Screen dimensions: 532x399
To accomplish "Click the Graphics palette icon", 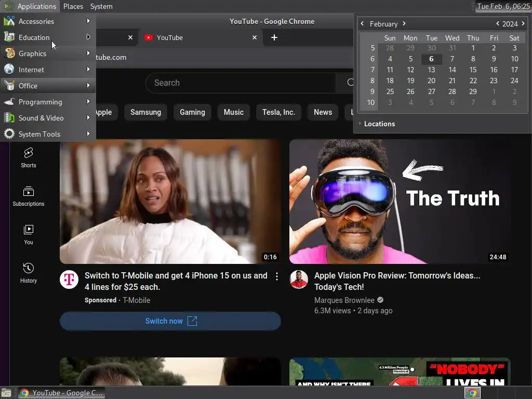I will [x=9, y=54].
